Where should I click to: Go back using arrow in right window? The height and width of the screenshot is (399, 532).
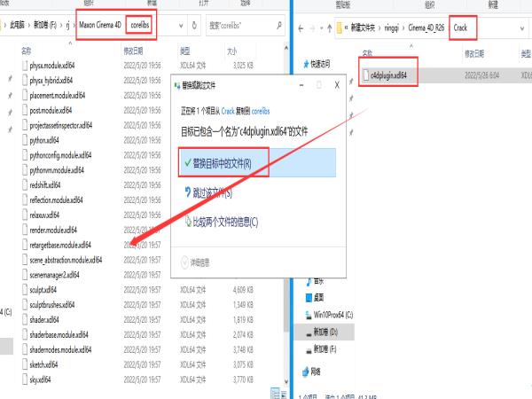point(301,28)
